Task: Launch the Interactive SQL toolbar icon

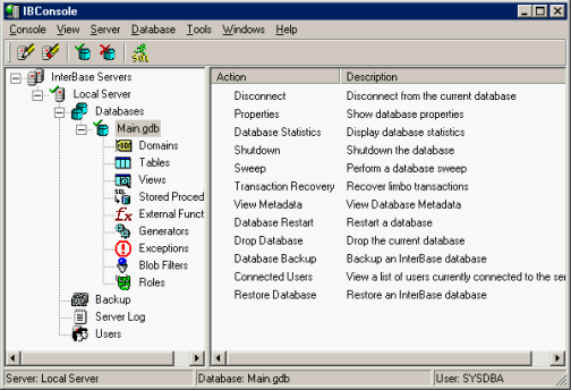Action: (140, 53)
